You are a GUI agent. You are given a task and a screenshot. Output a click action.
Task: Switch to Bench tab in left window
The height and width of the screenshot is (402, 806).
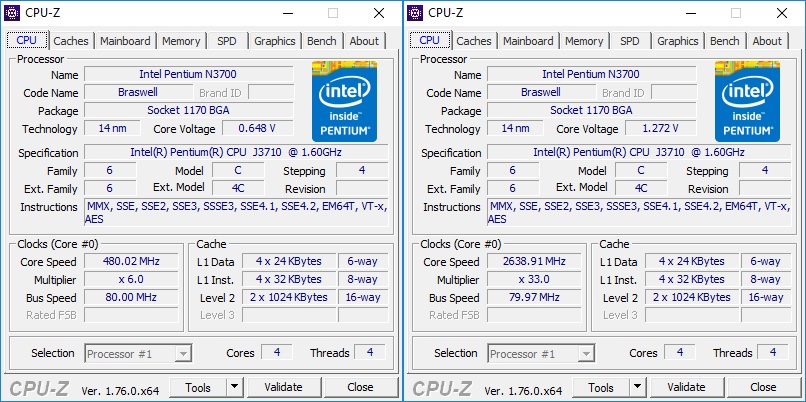[322, 41]
